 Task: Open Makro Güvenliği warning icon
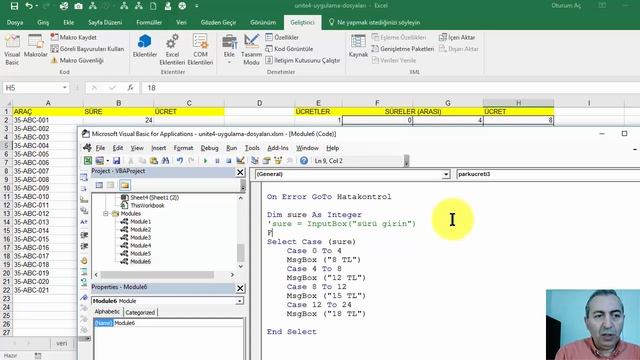54,60
